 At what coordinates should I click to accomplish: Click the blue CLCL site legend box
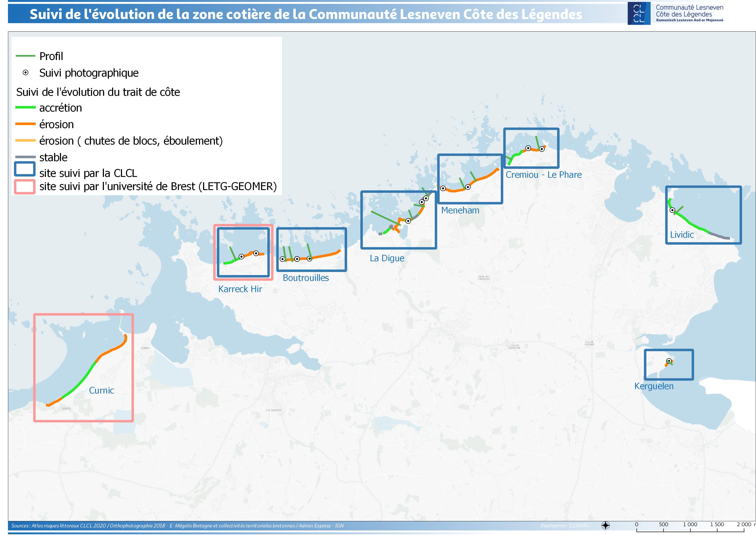point(25,169)
